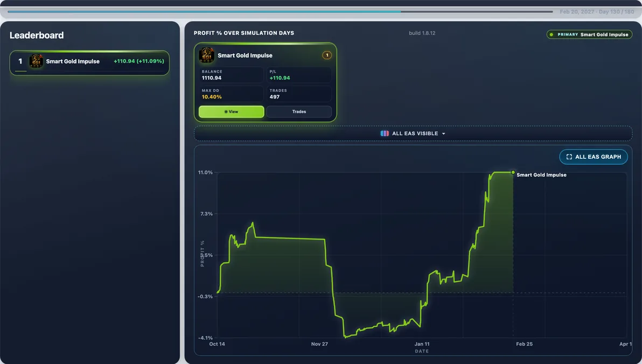Click the TRADES count 497
The width and height of the screenshot is (642, 364).
pyautogui.click(x=274, y=97)
